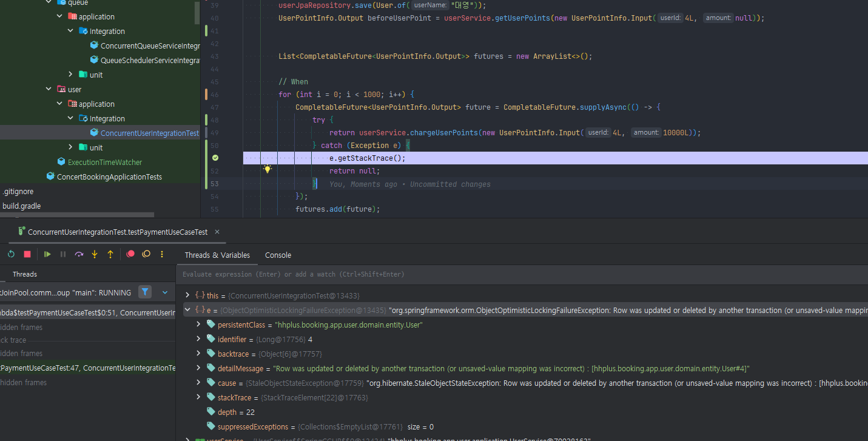Step into the method call
Image resolution: width=868 pixels, height=441 pixels.
coord(95,254)
